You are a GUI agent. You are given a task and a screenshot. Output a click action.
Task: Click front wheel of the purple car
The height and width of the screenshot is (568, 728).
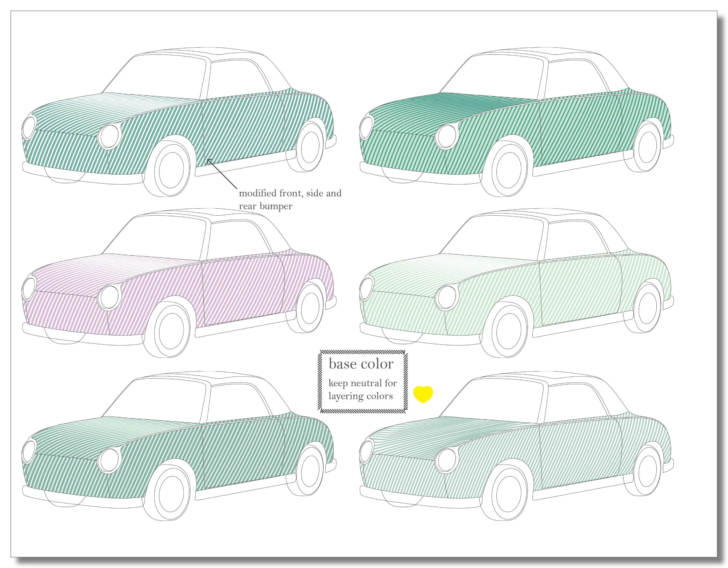pyautogui.click(x=171, y=330)
